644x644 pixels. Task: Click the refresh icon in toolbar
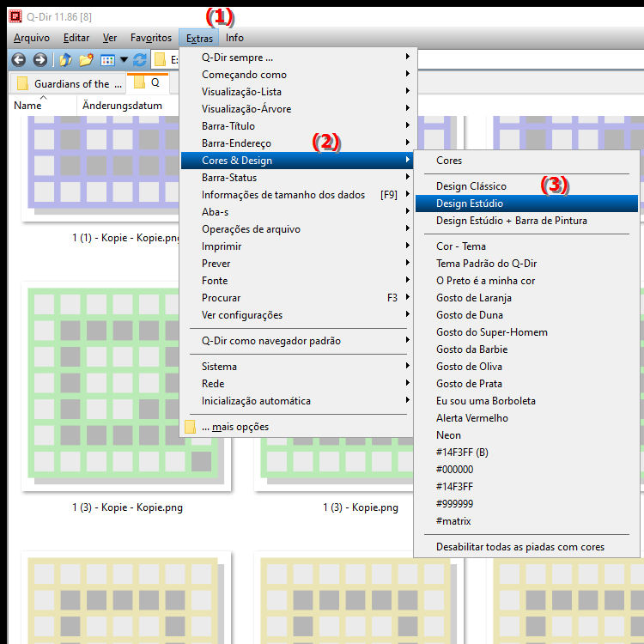(x=140, y=60)
